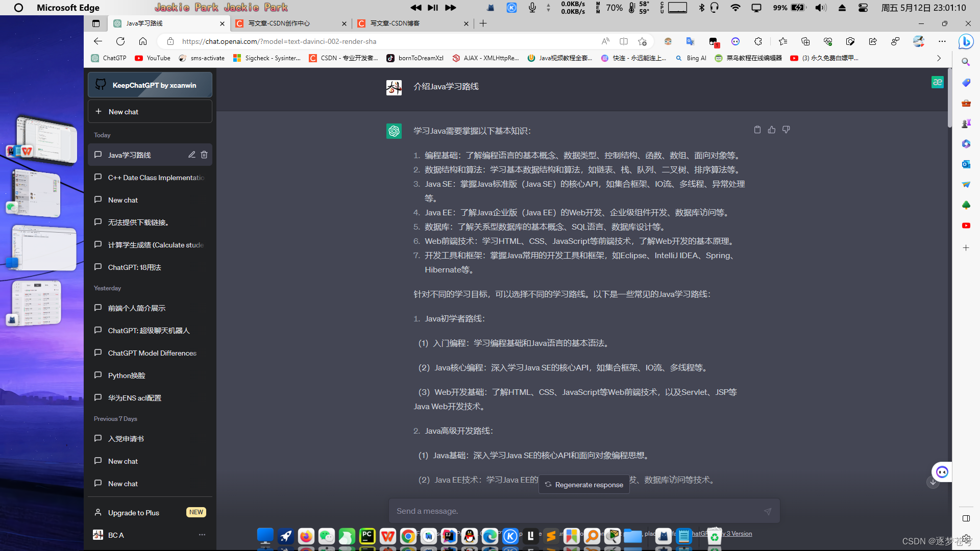Open the CSDN 专业开发者 bookmark

click(x=344, y=58)
